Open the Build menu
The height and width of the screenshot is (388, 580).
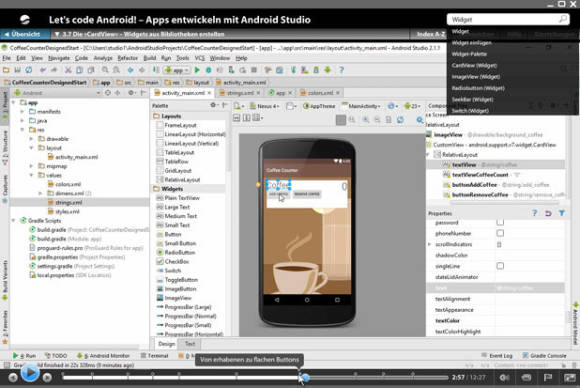[149, 58]
